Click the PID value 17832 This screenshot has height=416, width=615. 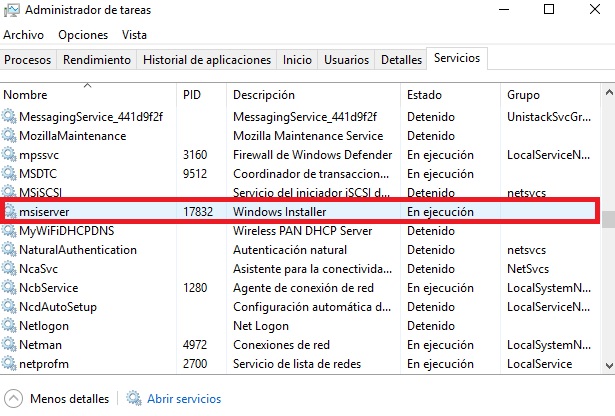pyautogui.click(x=198, y=212)
